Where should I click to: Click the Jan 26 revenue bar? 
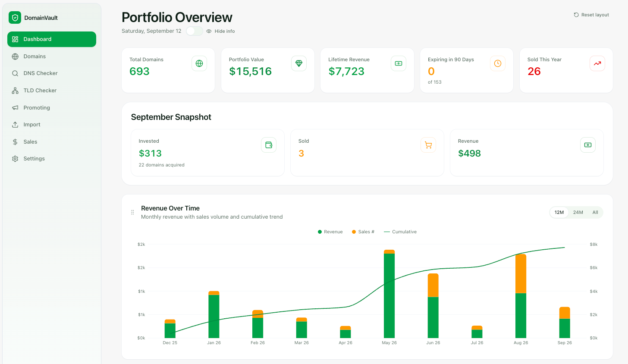pyautogui.click(x=214, y=316)
